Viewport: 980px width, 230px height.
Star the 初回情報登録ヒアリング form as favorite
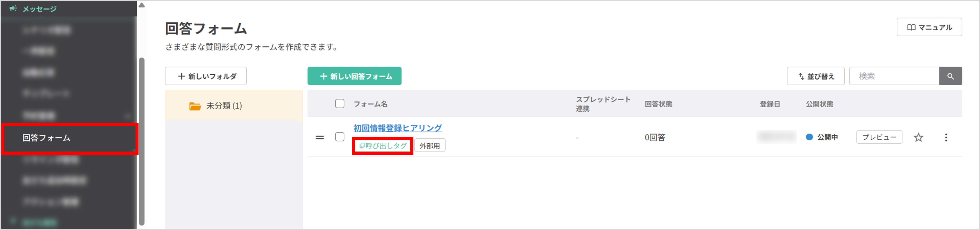pyautogui.click(x=918, y=138)
